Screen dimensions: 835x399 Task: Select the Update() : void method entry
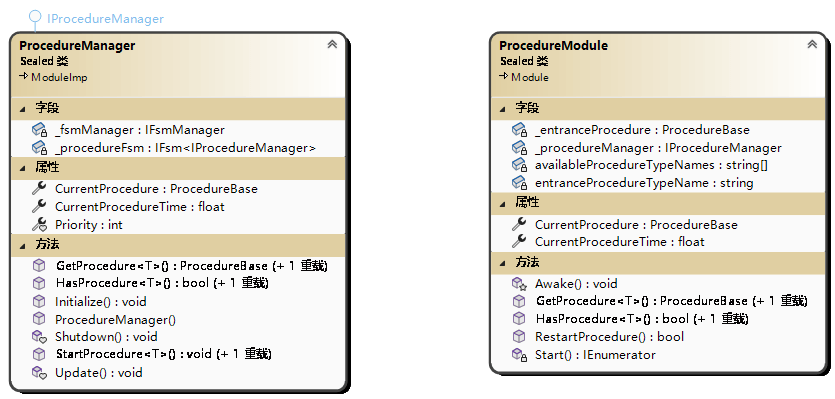99,372
